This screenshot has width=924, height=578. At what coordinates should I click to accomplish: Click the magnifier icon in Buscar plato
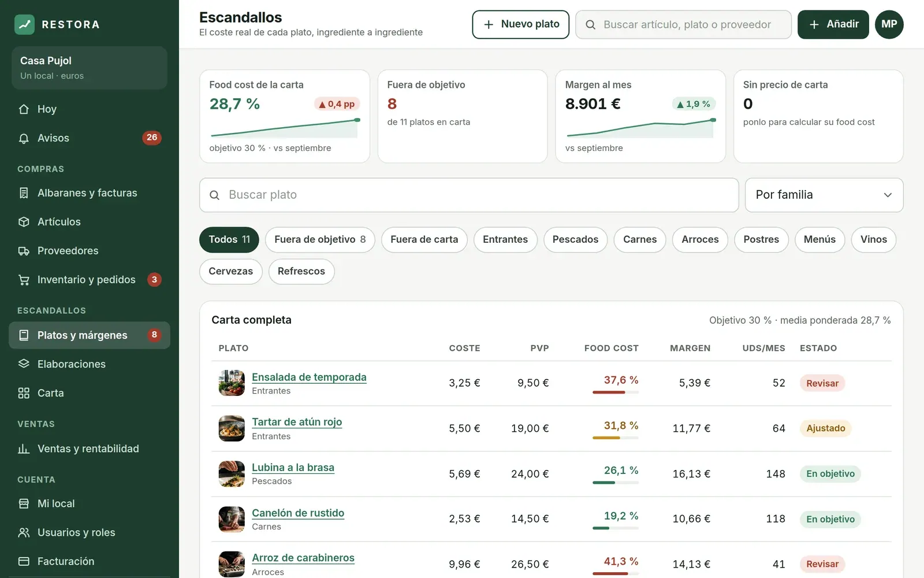pyautogui.click(x=214, y=195)
